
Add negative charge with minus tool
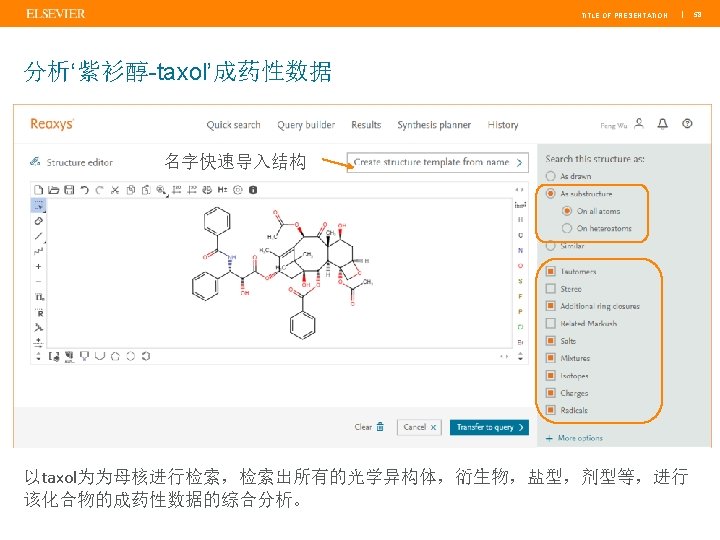tap(39, 281)
